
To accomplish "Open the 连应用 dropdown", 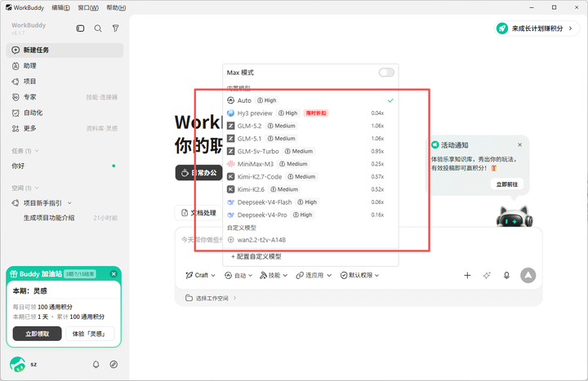I will pos(314,276).
